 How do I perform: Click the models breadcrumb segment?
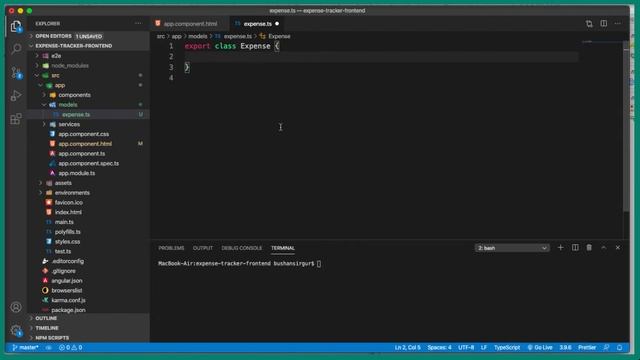point(198,36)
